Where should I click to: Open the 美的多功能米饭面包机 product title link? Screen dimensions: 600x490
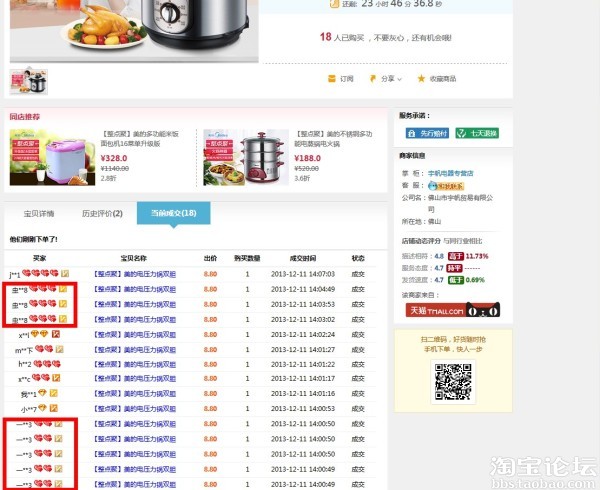(x=140, y=139)
